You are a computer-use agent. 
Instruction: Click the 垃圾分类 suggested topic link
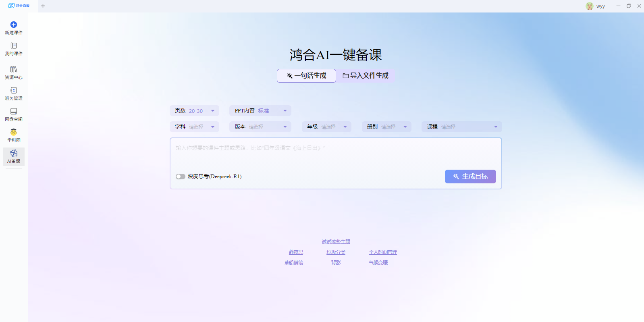[336, 252]
